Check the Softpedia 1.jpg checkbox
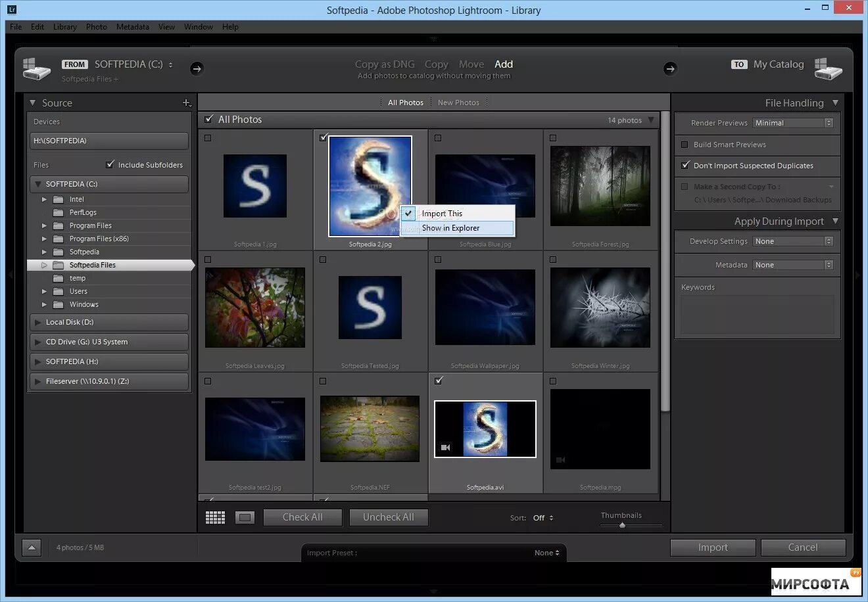Screen dimensions: 868x602 (208, 138)
